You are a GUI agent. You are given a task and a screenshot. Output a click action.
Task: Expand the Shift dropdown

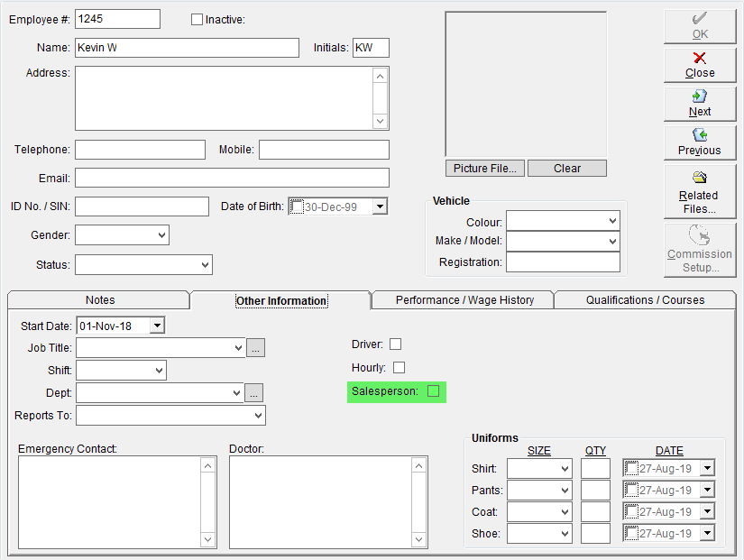[160, 370]
